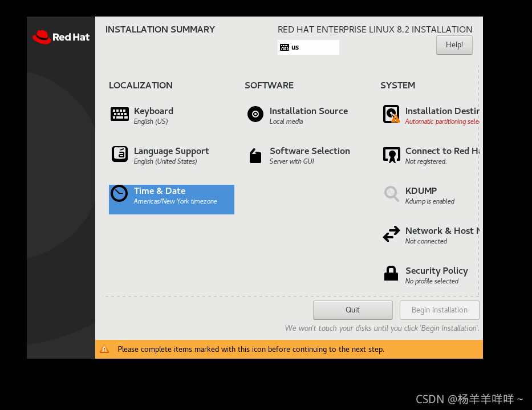Image resolution: width=532 pixels, height=410 pixels.
Task: Click the Software Selection package icon
Action: (255, 156)
